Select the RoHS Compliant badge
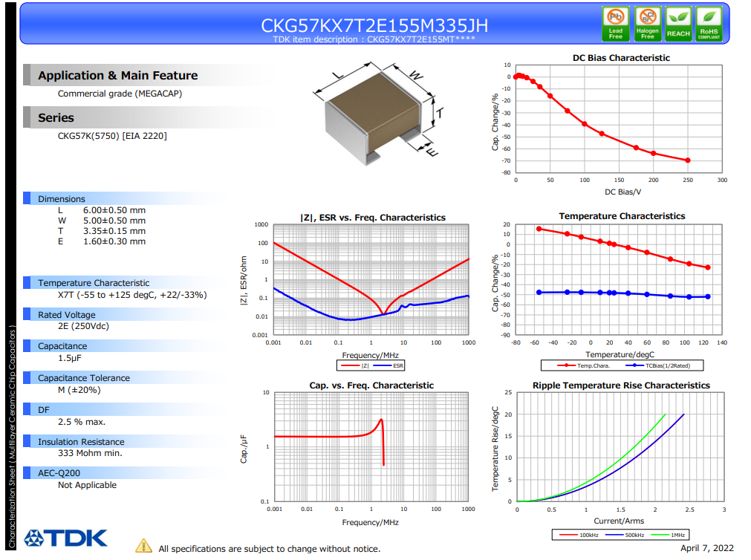 [x=709, y=24]
